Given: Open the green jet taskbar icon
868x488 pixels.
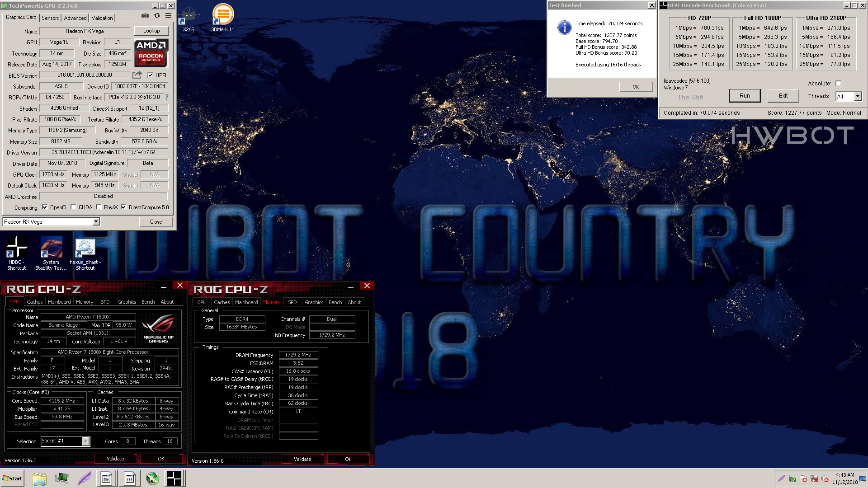Looking at the screenshot, I should [x=152, y=479].
